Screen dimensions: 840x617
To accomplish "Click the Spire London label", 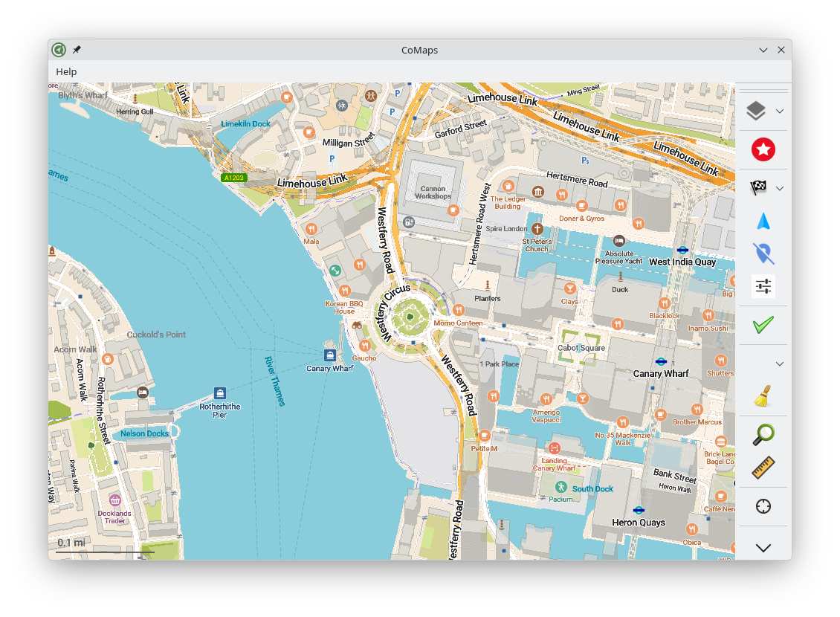I will (x=506, y=229).
